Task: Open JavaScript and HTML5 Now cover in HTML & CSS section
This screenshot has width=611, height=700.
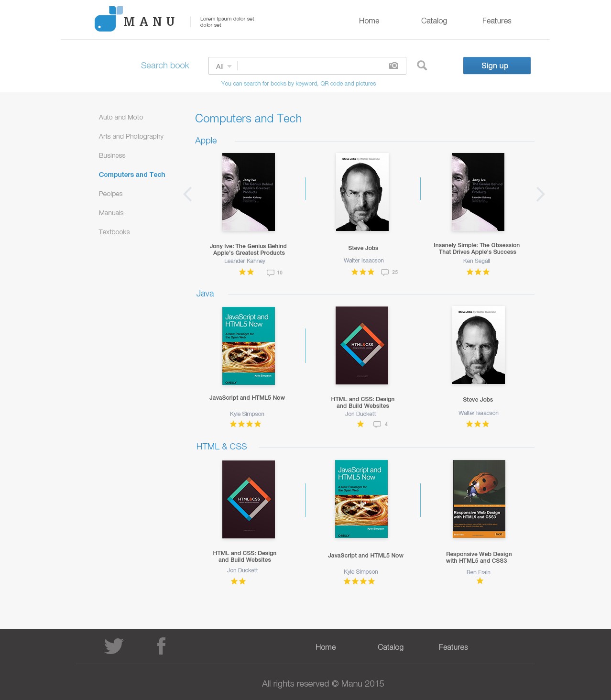Action: pos(361,499)
